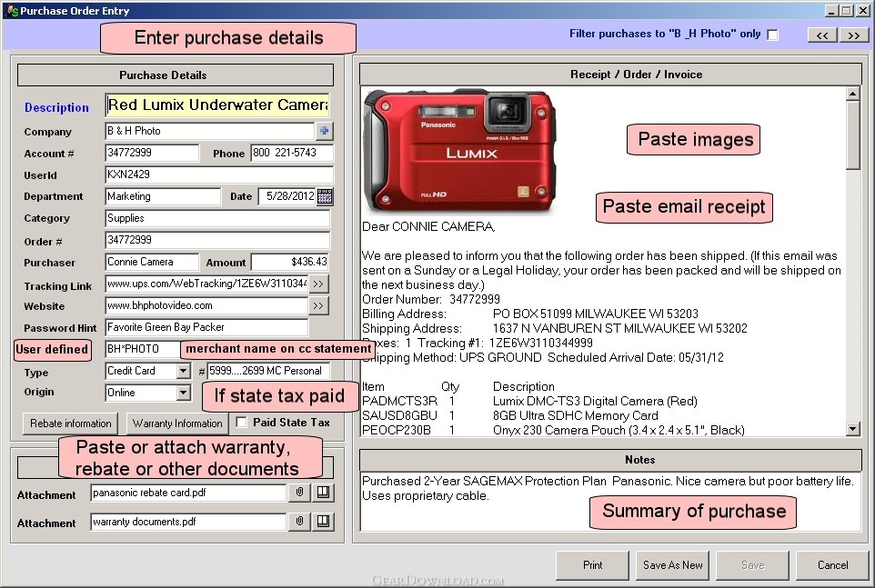Expand the Origin Online dropdown
The width and height of the screenshot is (875, 588).
(183, 393)
